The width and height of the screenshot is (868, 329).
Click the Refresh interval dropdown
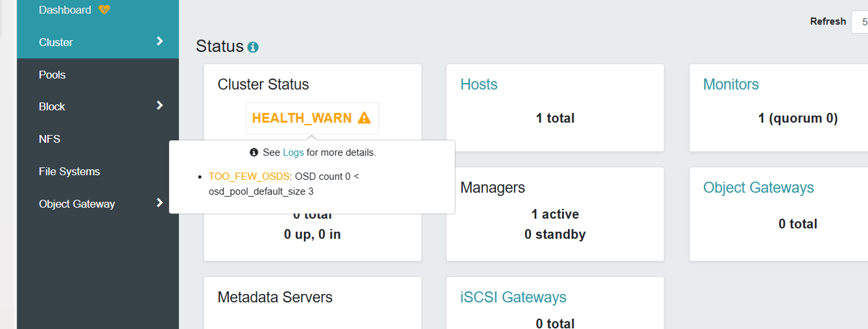tap(860, 22)
